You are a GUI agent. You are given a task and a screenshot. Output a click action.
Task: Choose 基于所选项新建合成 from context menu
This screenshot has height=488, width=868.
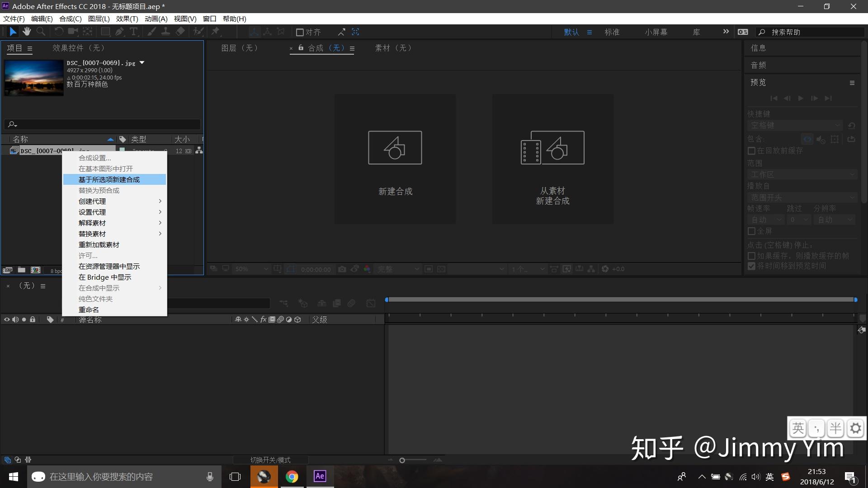(115, 179)
